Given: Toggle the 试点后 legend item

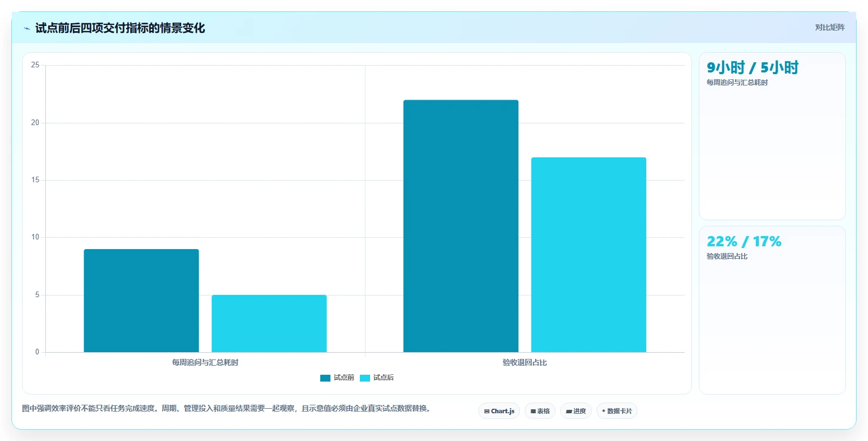Looking at the screenshot, I should pos(377,378).
